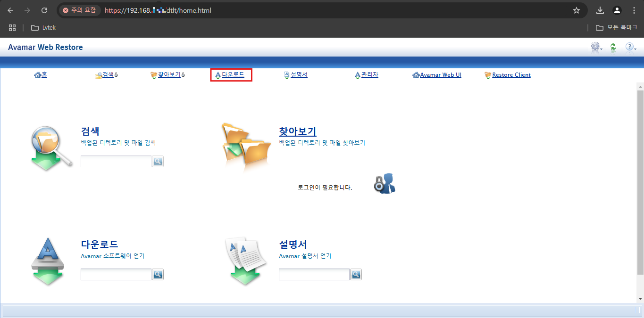Open the Avamar settings gear dropdown
The image size is (644, 318).
596,47
